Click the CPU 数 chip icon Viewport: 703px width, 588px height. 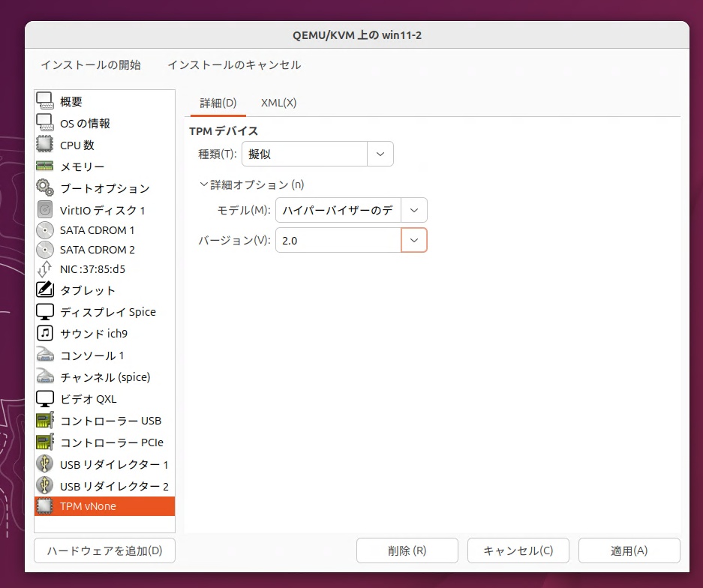(x=45, y=145)
